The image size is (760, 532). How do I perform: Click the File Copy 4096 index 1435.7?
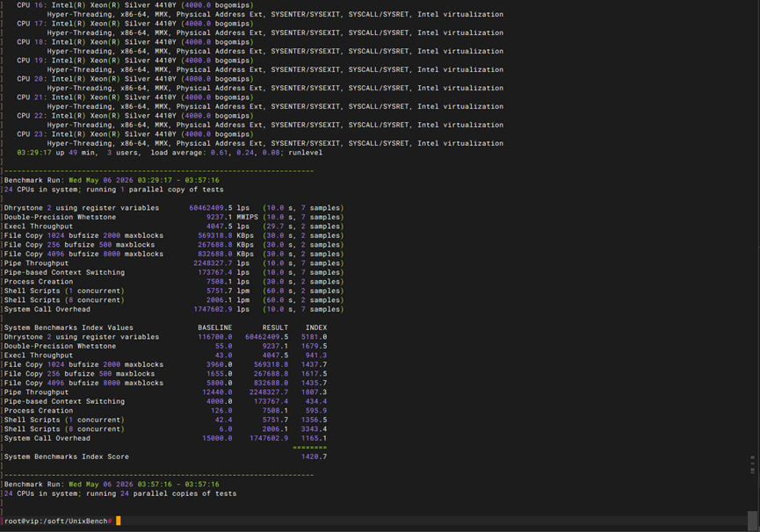[314, 383]
